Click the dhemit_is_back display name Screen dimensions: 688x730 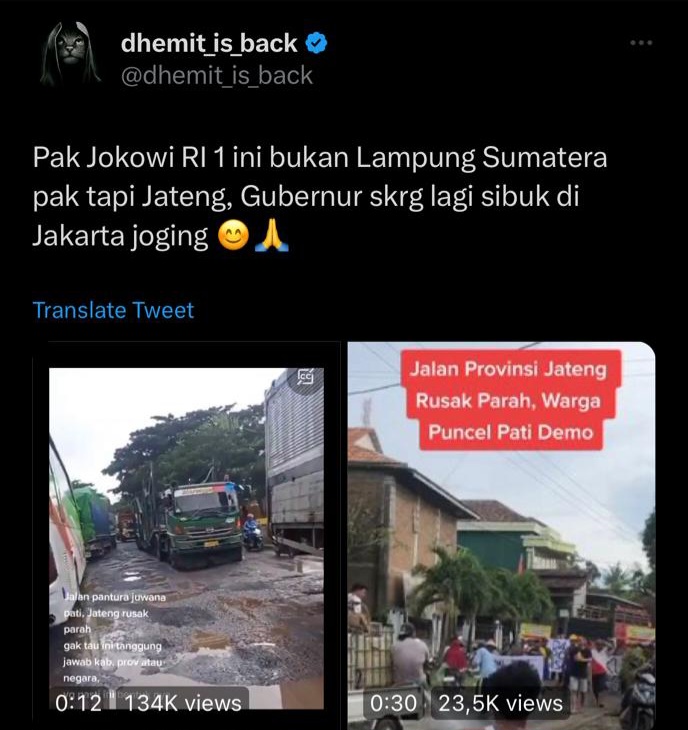click(209, 43)
